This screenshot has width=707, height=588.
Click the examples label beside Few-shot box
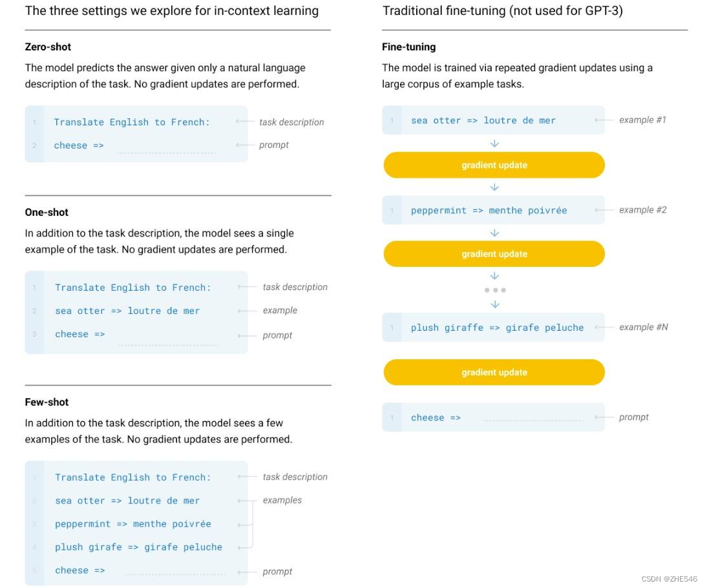tap(282, 500)
